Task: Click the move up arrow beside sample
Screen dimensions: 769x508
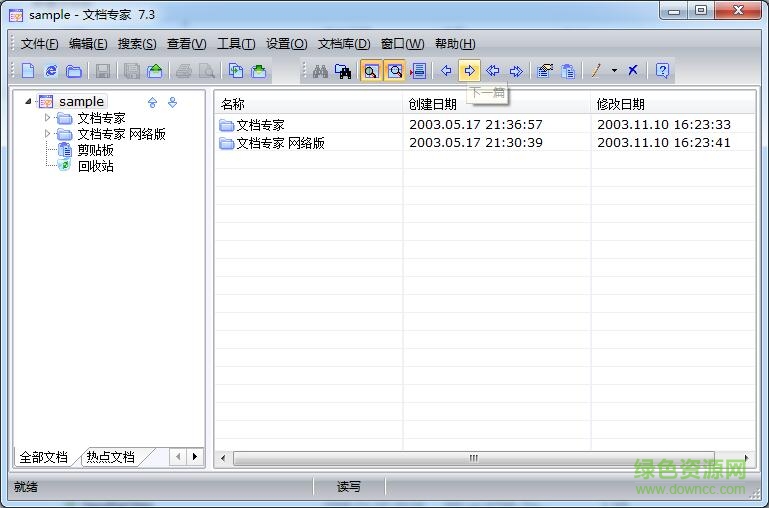Action: (153, 102)
